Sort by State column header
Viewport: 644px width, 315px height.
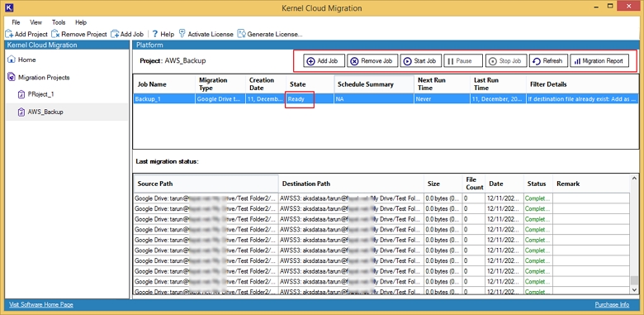(310, 84)
